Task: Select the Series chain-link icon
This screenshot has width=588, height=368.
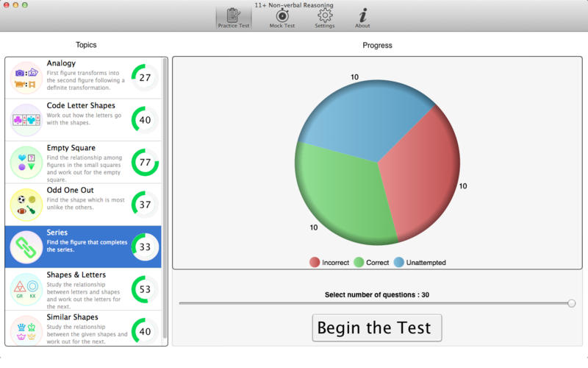Action: point(26,247)
